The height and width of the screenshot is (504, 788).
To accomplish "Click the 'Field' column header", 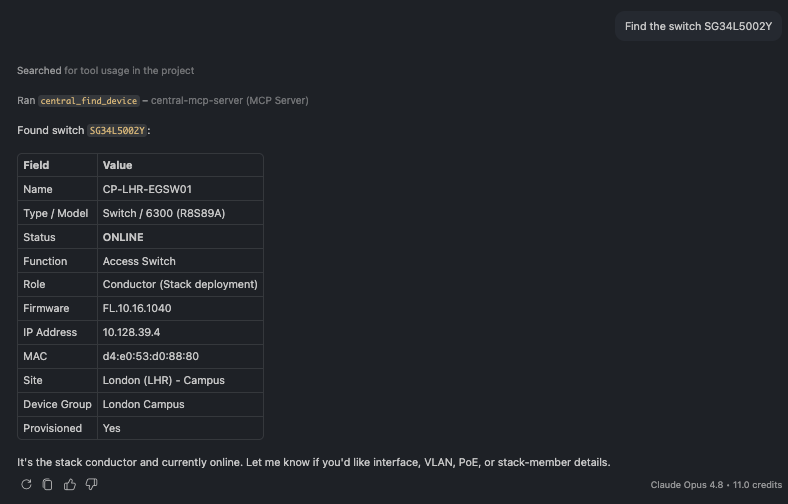I will coord(36,165).
